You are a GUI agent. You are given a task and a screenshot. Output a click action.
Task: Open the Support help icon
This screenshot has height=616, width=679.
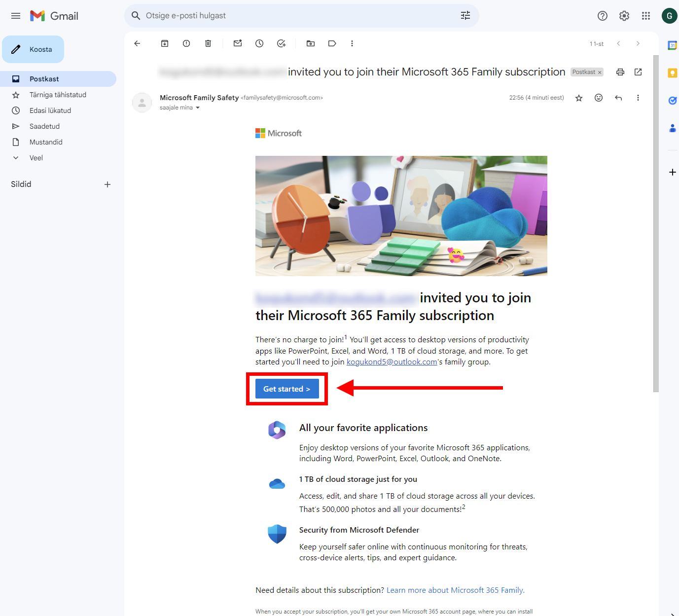(x=603, y=16)
